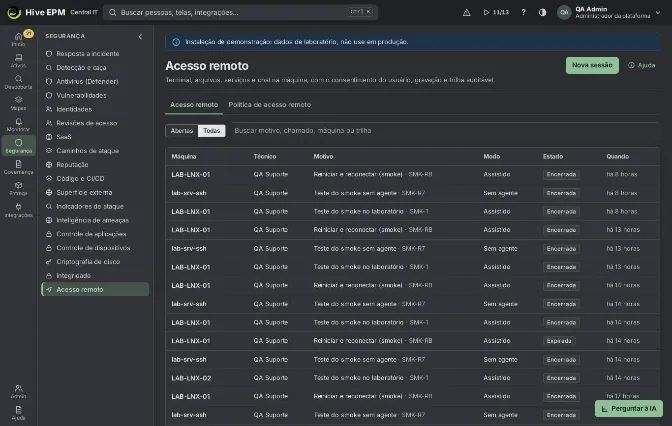Switch to Política de acesso remoto tab
The height and width of the screenshot is (426, 672).
coord(270,105)
